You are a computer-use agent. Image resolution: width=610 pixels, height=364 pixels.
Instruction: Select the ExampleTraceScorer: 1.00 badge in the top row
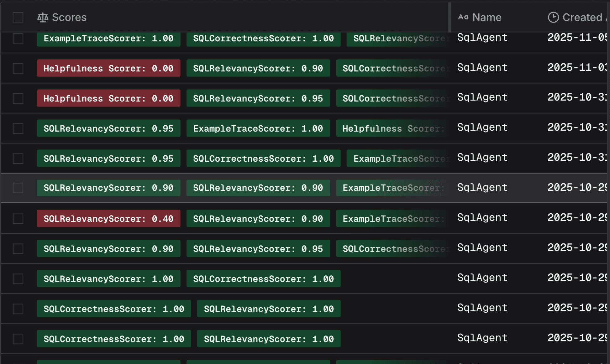click(x=108, y=39)
